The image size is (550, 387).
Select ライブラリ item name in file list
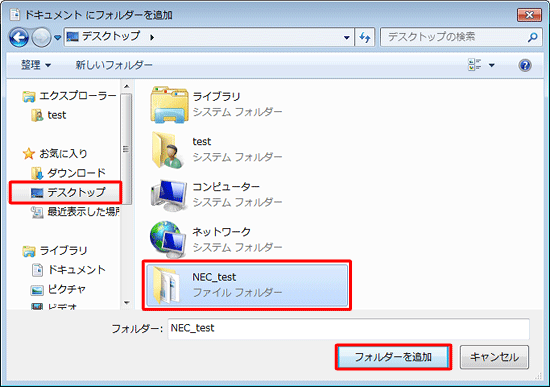click(x=216, y=96)
